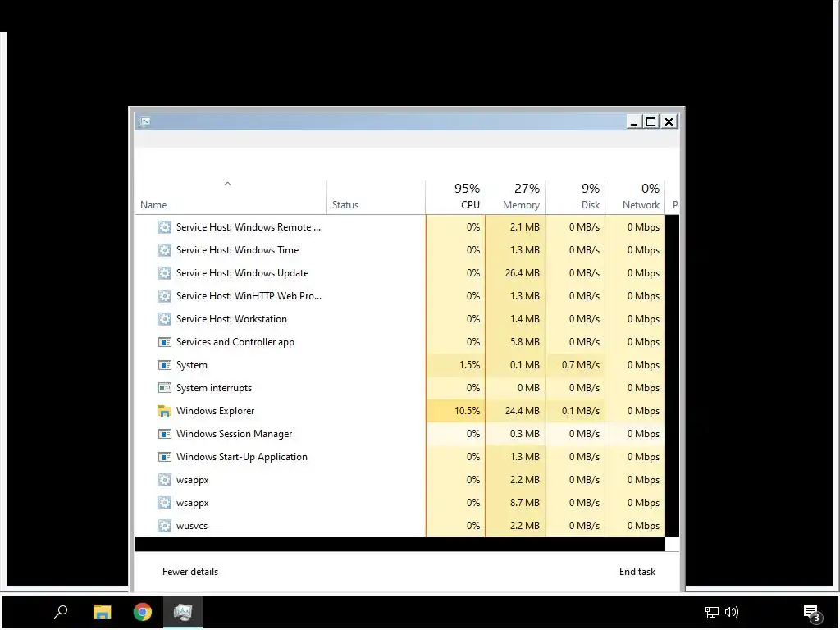This screenshot has width=840, height=630.
Task: Click the System process icon
Action: pos(164,365)
